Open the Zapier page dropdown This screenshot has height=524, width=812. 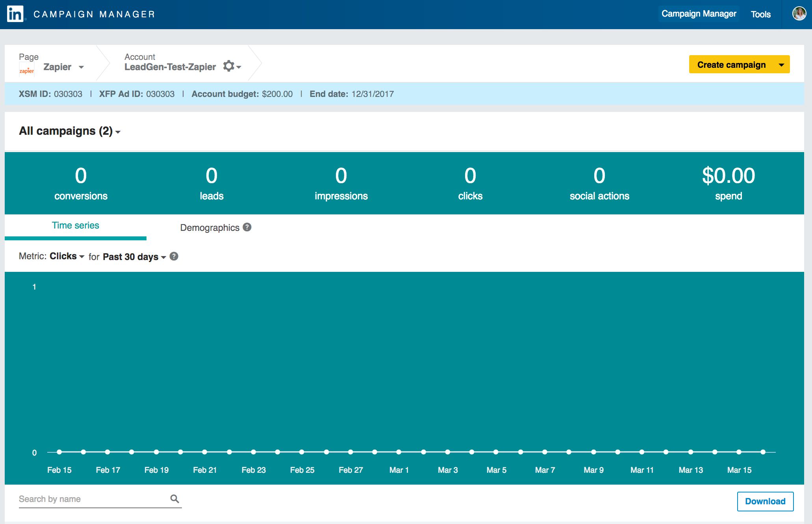[63, 67]
